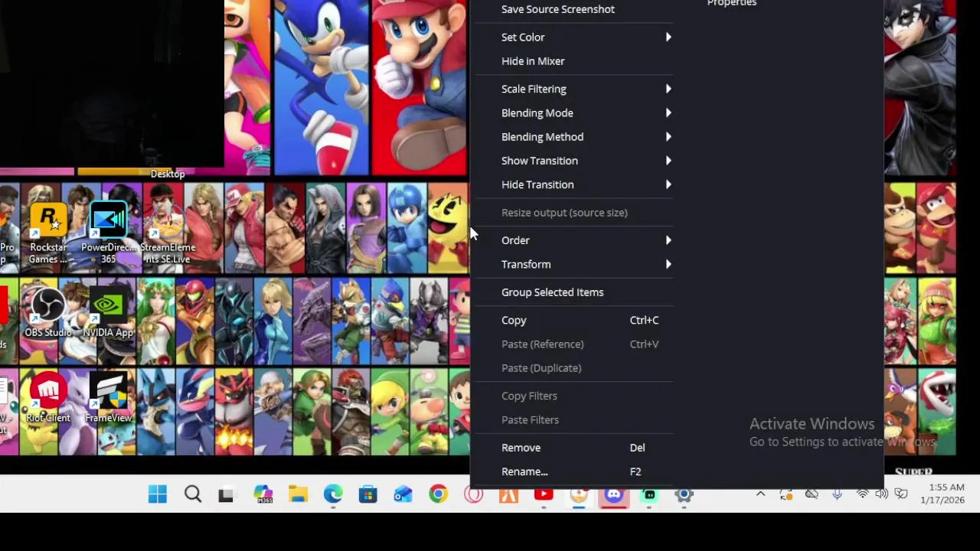
Task: Select the StreamElements SE.Live desktop icon
Action: click(x=168, y=233)
